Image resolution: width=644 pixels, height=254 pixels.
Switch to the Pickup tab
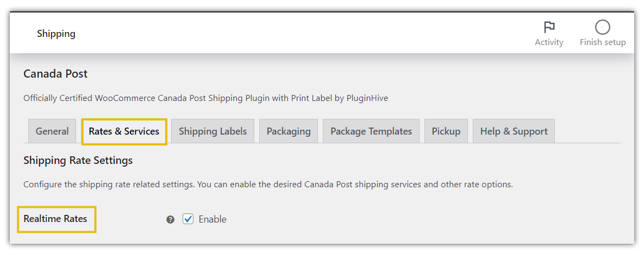pos(446,131)
